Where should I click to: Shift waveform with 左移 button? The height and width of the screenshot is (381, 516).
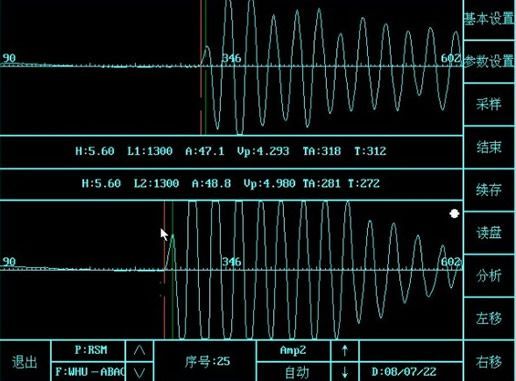tap(489, 318)
